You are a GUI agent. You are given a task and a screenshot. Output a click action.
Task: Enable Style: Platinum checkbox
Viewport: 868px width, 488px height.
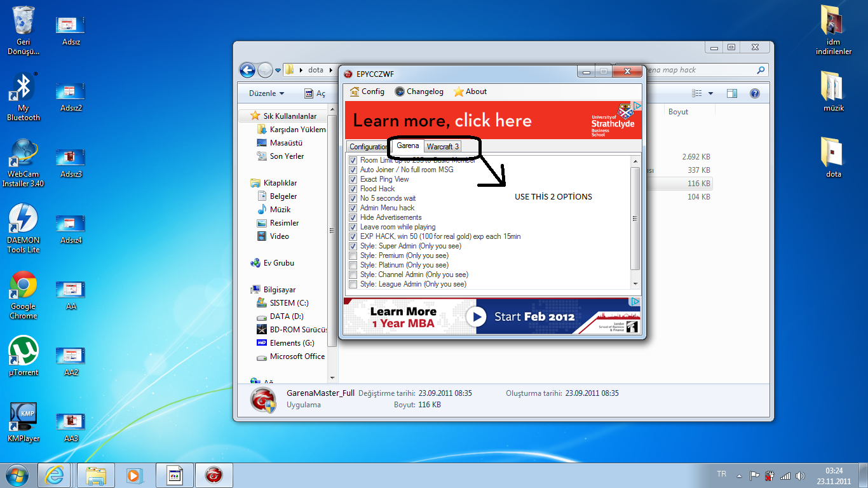coord(353,265)
